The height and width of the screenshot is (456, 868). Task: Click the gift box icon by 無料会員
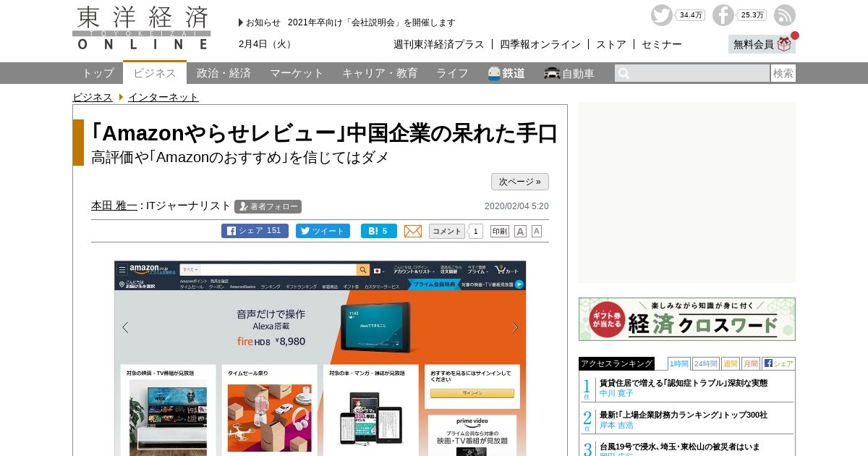pos(785,44)
